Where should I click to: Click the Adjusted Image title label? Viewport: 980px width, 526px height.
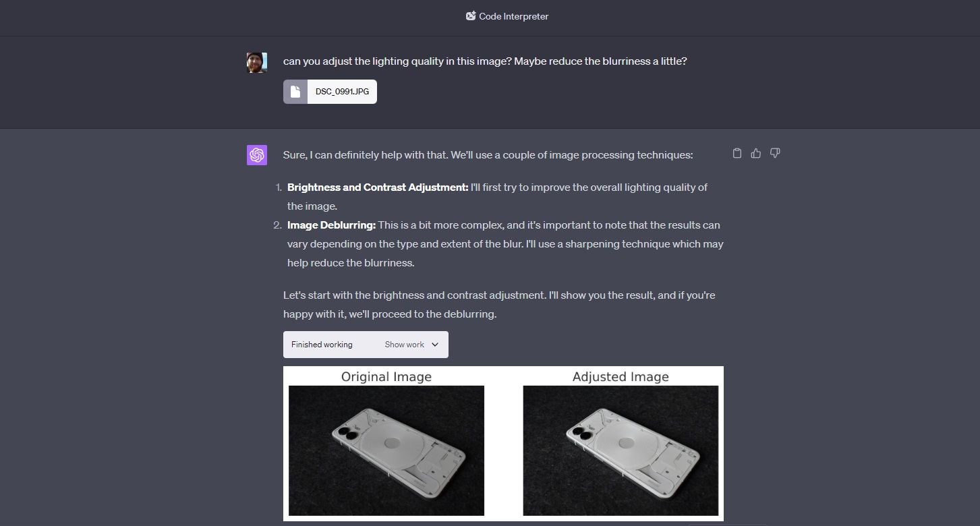pyautogui.click(x=621, y=377)
